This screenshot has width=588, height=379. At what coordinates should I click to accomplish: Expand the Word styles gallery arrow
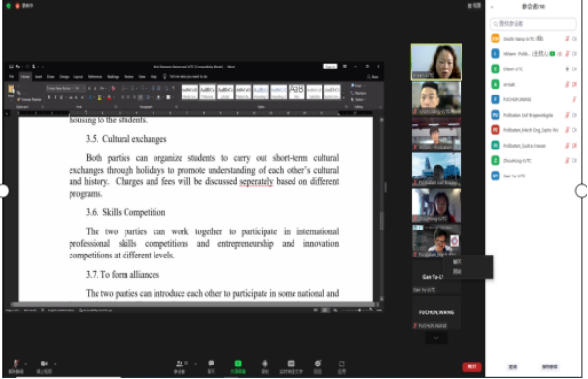344,97
